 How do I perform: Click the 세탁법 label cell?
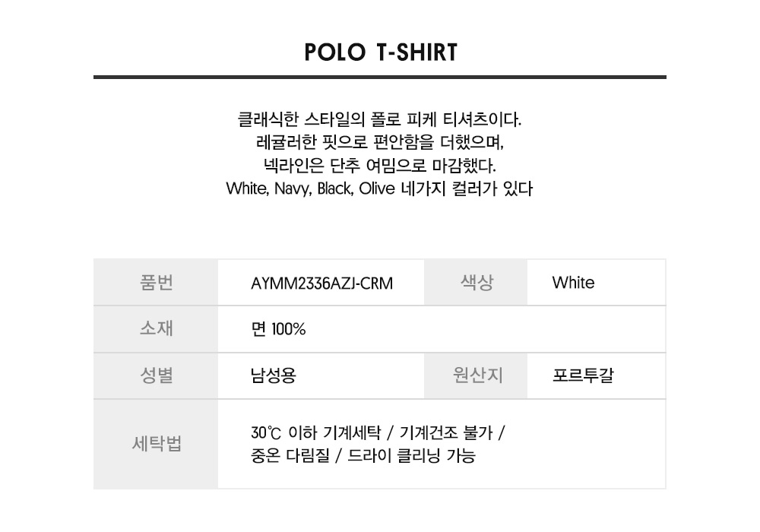coord(156,445)
